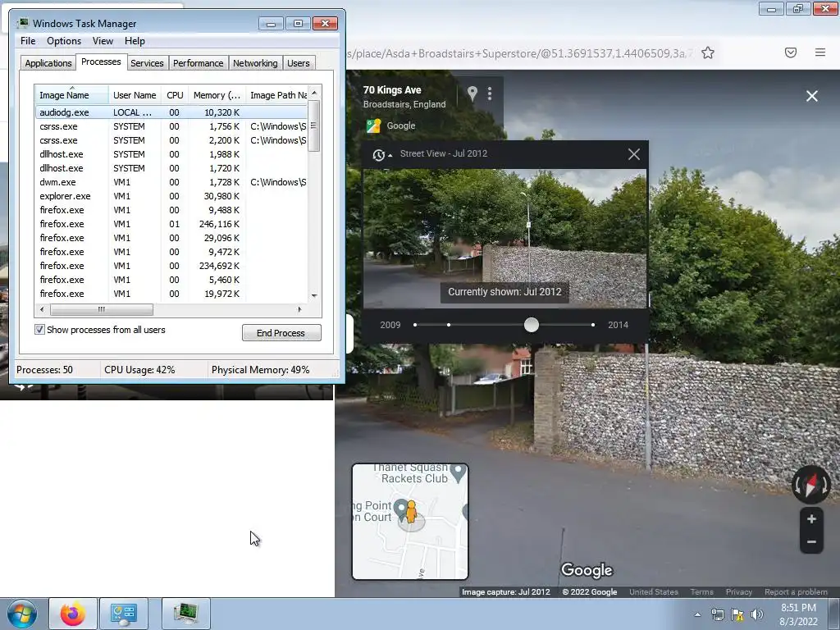This screenshot has height=630, width=840.
Task: Switch to Performance tab
Action: pyautogui.click(x=199, y=63)
